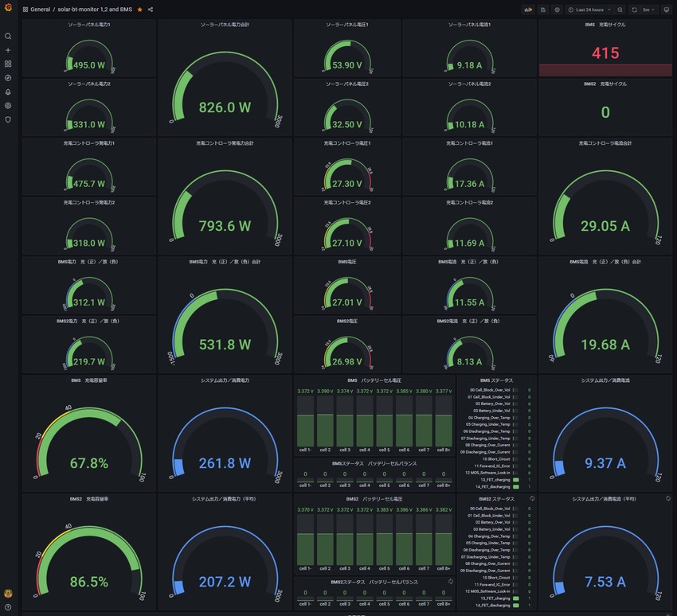Image resolution: width=677 pixels, height=616 pixels.
Task: Click refresh indicator on システム出力/消費電流 (平均) panel
Action: tap(668, 498)
